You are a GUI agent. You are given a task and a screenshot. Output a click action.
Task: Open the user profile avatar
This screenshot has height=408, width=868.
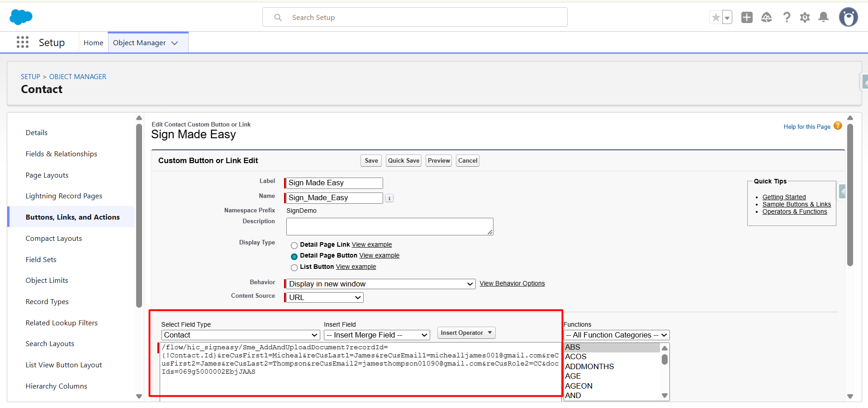tap(848, 18)
